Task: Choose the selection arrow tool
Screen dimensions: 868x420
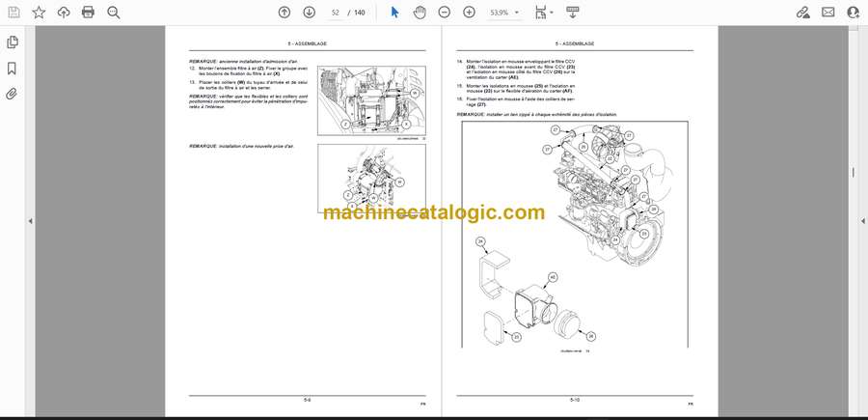Action: 394,13
